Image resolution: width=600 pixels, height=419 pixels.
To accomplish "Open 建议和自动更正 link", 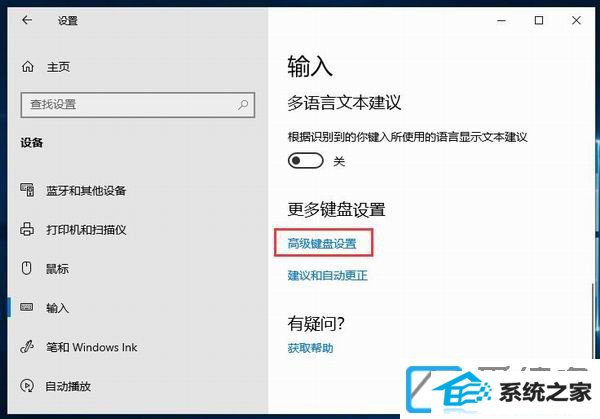I will point(328,275).
